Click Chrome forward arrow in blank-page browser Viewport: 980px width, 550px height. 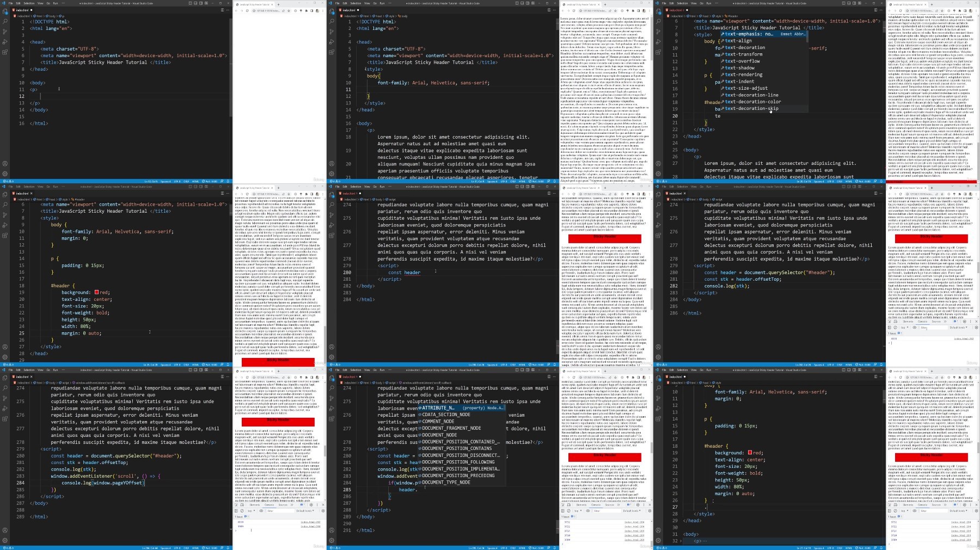pyautogui.click(x=242, y=11)
